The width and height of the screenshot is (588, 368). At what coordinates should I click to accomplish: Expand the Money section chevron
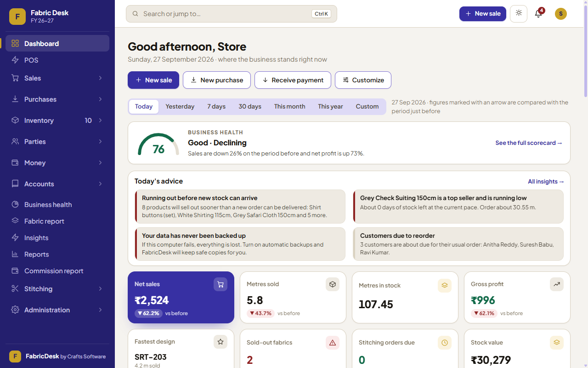point(100,163)
